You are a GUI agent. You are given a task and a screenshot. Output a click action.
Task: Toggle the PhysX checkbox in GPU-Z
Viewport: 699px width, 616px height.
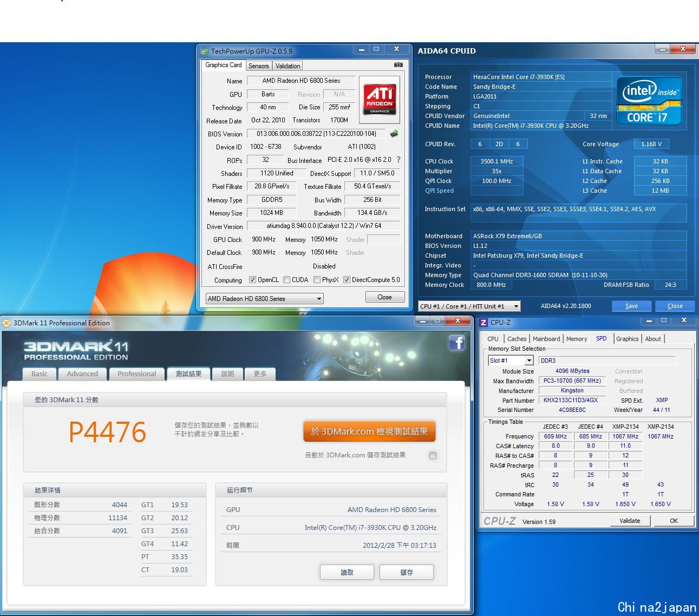[317, 280]
